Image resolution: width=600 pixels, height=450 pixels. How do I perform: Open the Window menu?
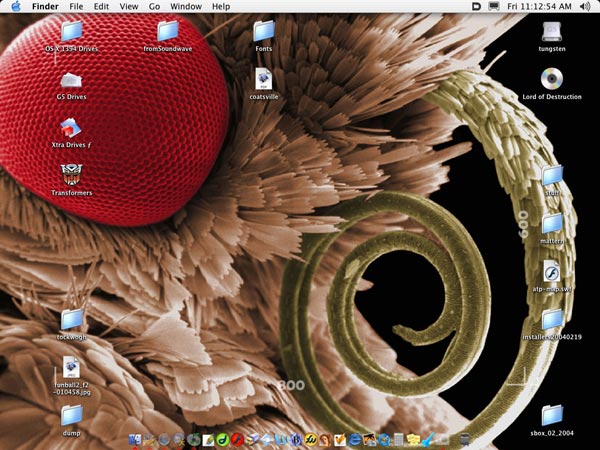(185, 7)
